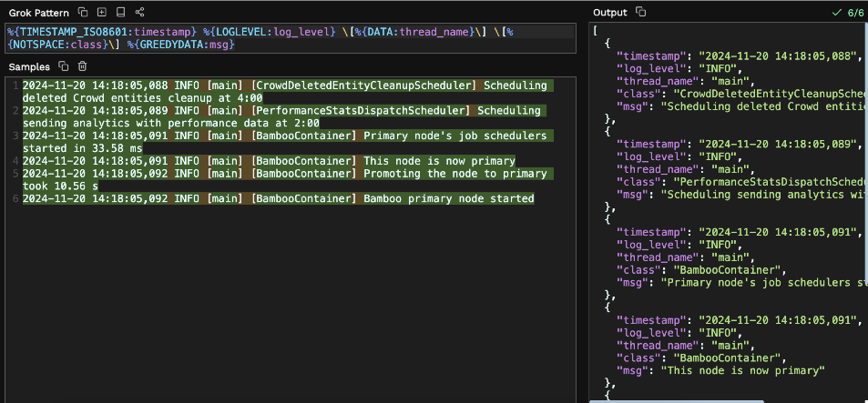The image size is (868, 403).
Task: Delete samples using the trash icon
Action: click(82, 66)
